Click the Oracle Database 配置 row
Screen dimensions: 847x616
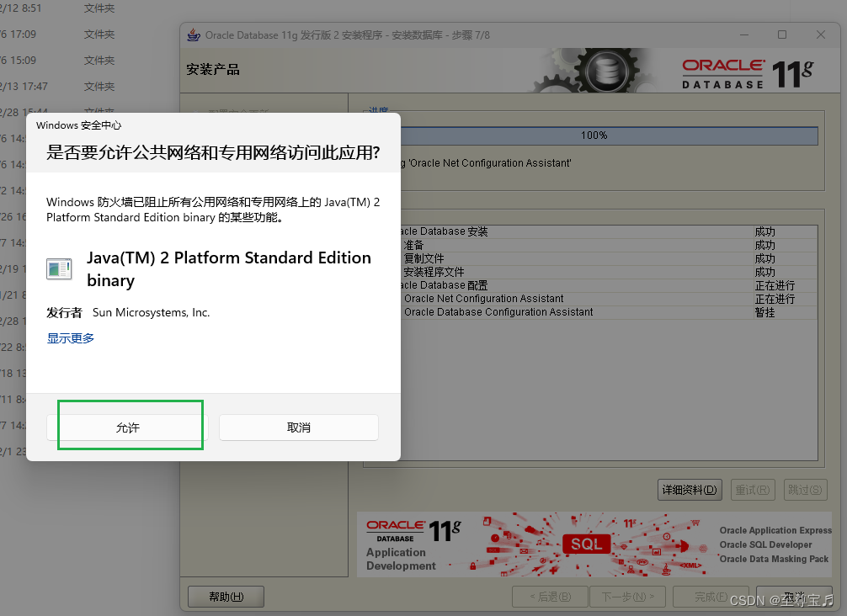[608, 285]
